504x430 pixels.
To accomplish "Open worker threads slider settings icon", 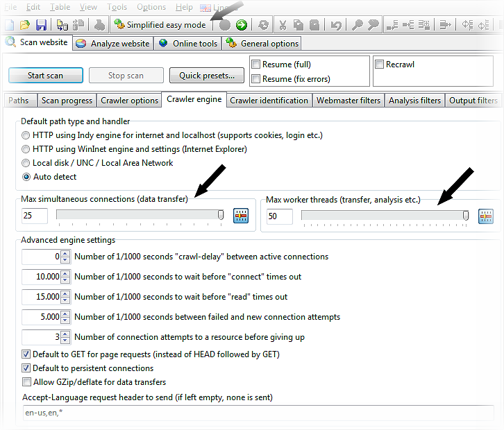I will tap(486, 216).
